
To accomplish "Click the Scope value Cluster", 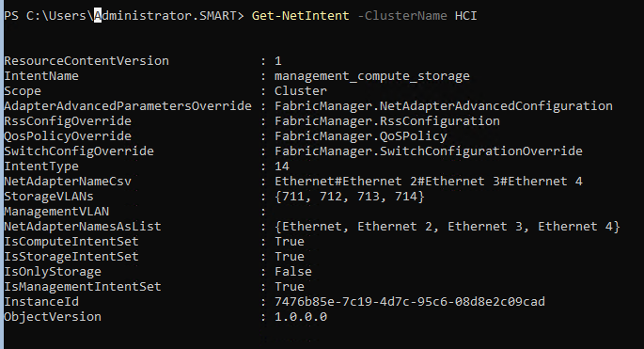I will click(x=301, y=91).
